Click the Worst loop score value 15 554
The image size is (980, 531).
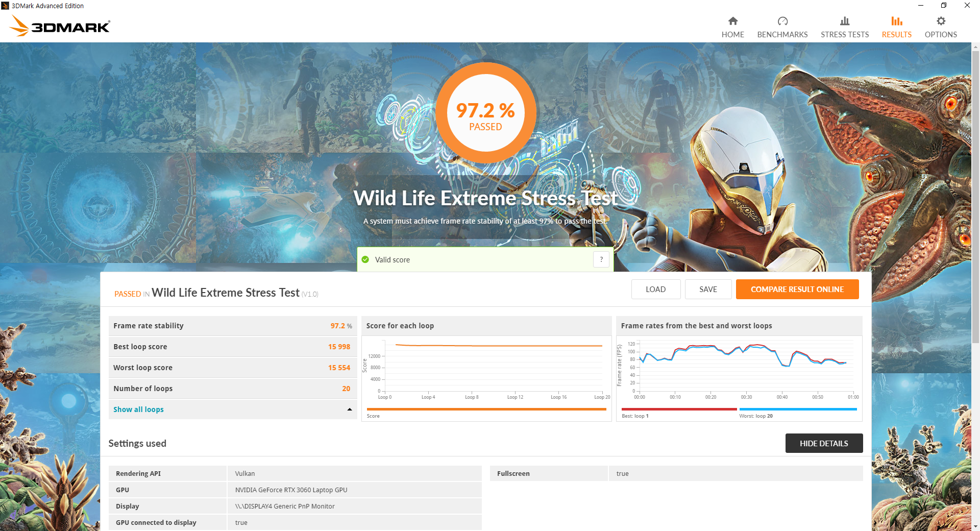click(x=339, y=368)
